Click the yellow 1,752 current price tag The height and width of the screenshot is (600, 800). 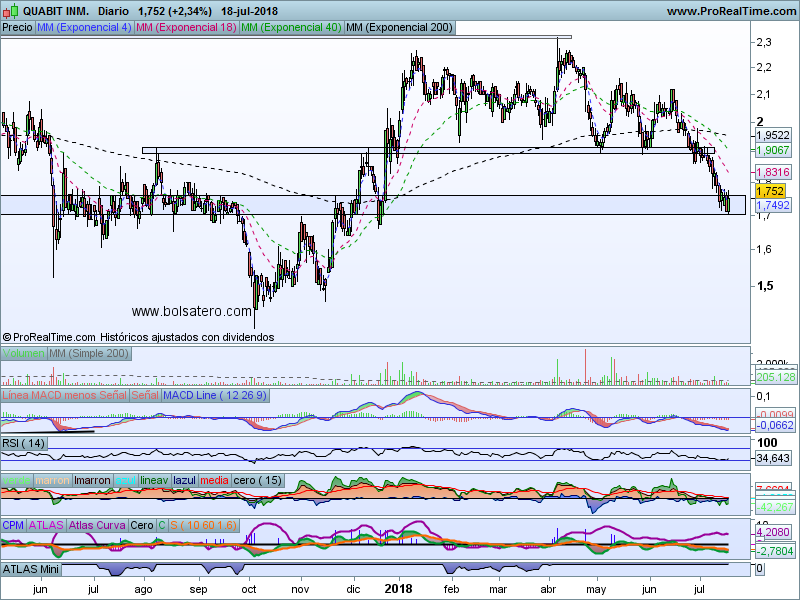click(769, 190)
